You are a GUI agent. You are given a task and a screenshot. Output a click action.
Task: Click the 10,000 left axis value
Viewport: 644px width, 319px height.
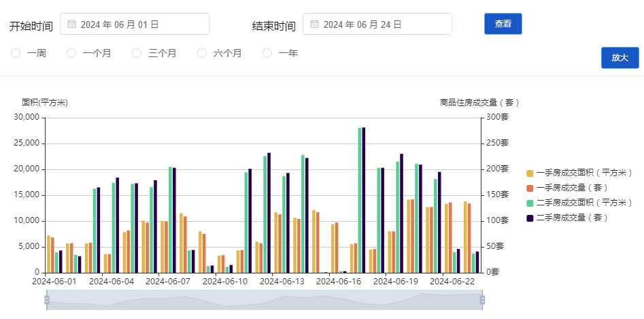tap(27, 221)
